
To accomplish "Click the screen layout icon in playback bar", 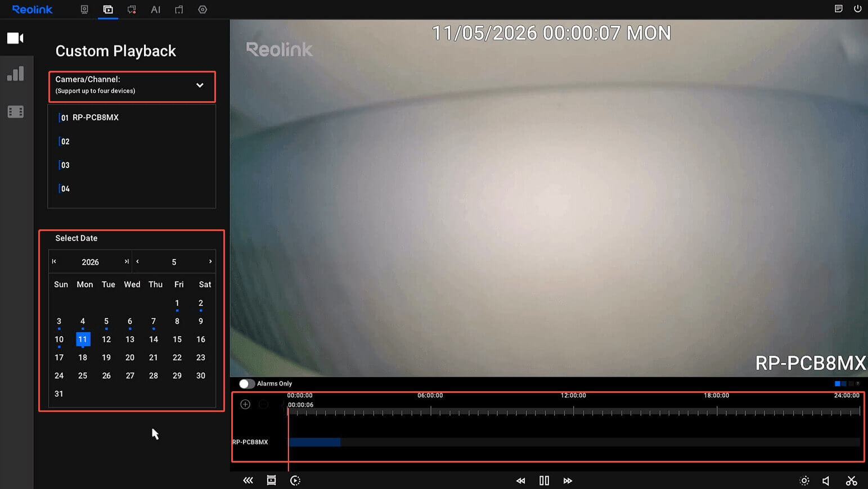I will tap(271, 481).
